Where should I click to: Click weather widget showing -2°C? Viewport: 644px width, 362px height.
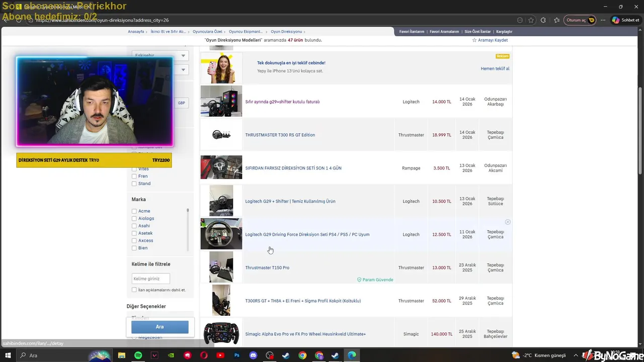[x=538, y=355]
